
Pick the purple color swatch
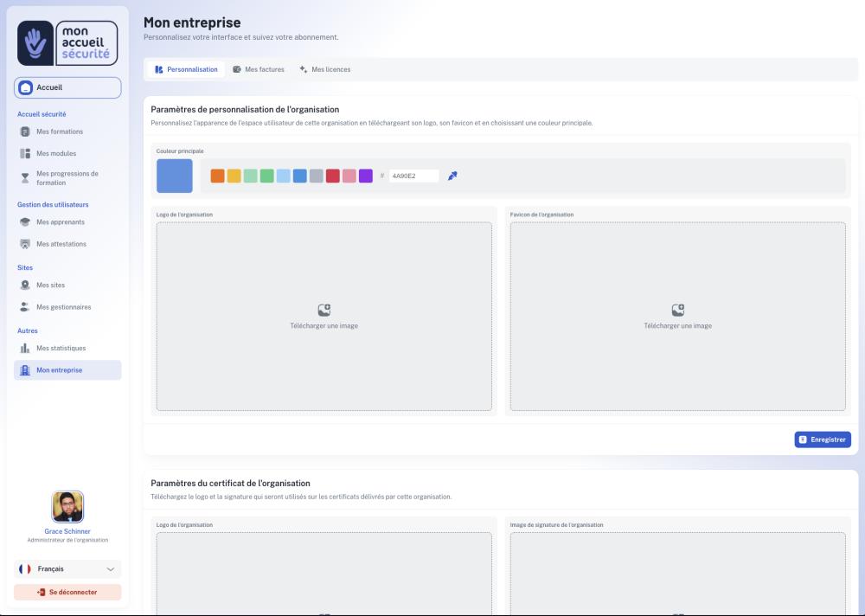coord(366,176)
